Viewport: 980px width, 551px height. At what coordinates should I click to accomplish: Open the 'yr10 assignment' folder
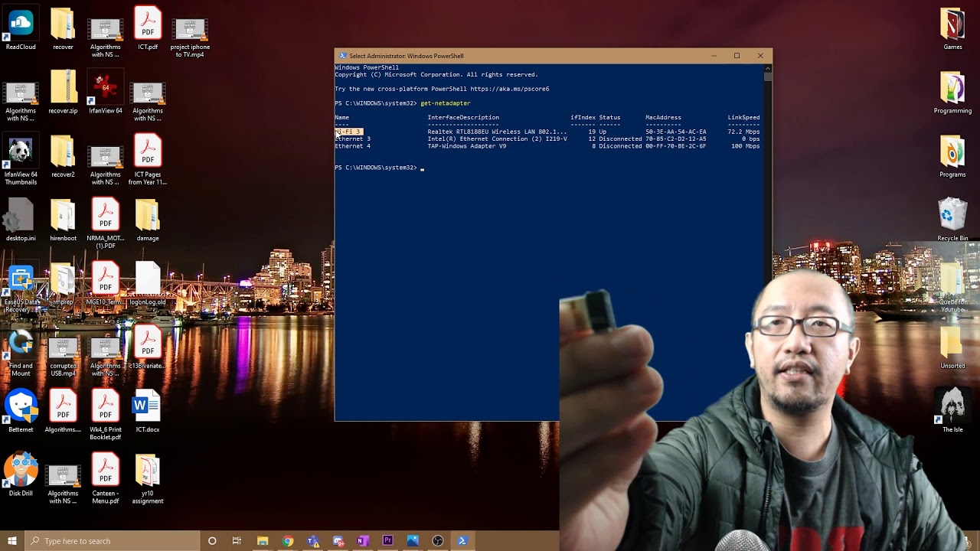(x=148, y=479)
